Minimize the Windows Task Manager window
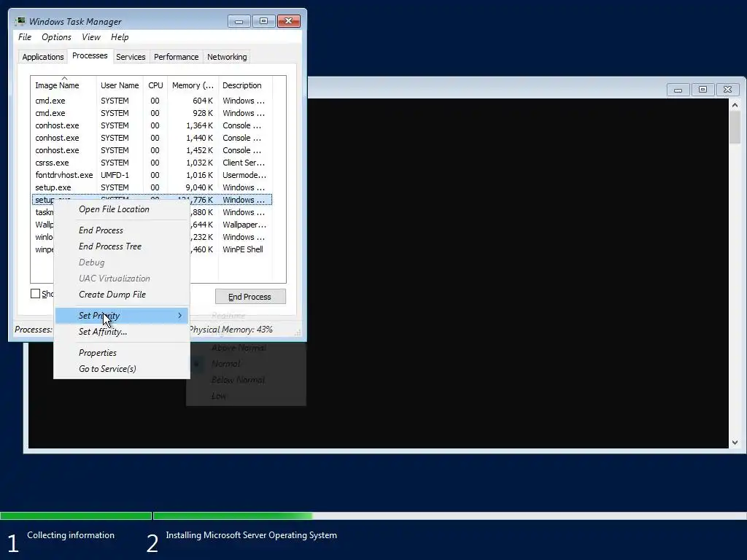747x560 pixels. 239,21
